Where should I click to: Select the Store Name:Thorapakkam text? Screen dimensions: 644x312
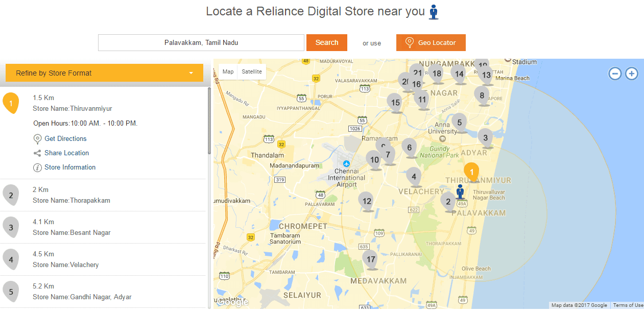tap(71, 200)
